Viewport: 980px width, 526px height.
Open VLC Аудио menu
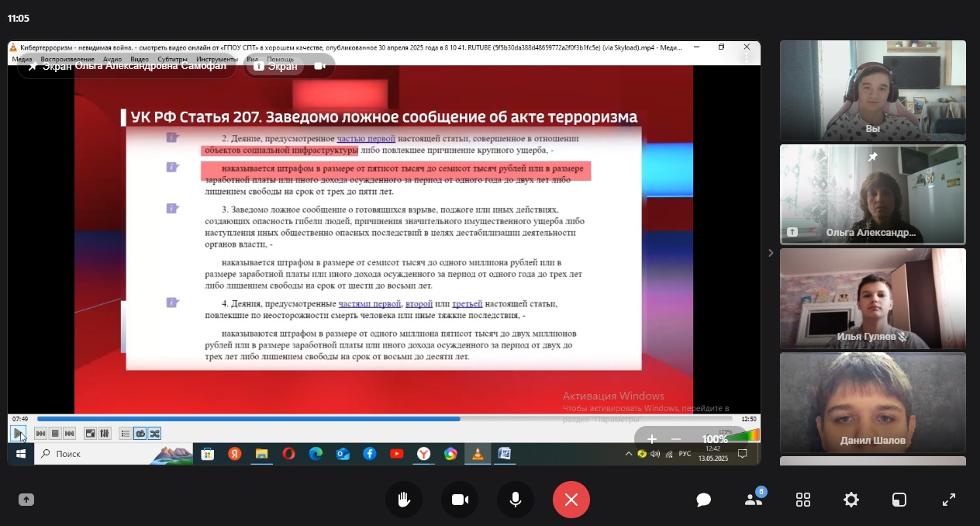click(112, 59)
